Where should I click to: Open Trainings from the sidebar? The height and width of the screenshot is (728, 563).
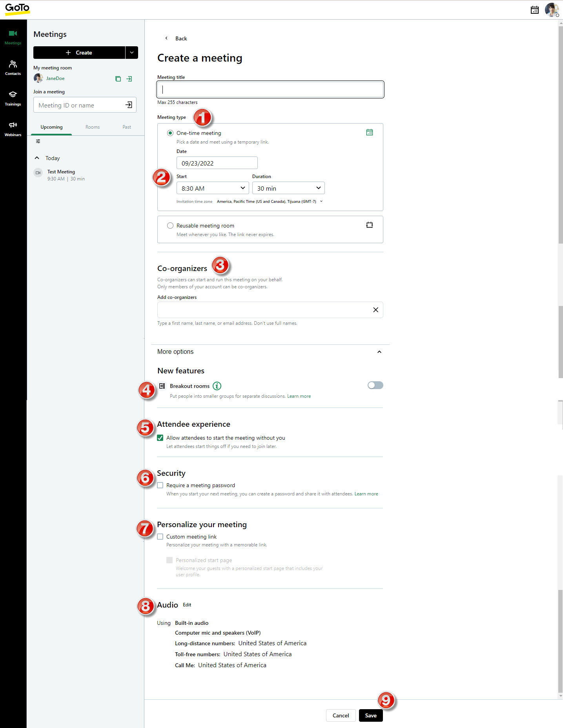pyautogui.click(x=13, y=98)
